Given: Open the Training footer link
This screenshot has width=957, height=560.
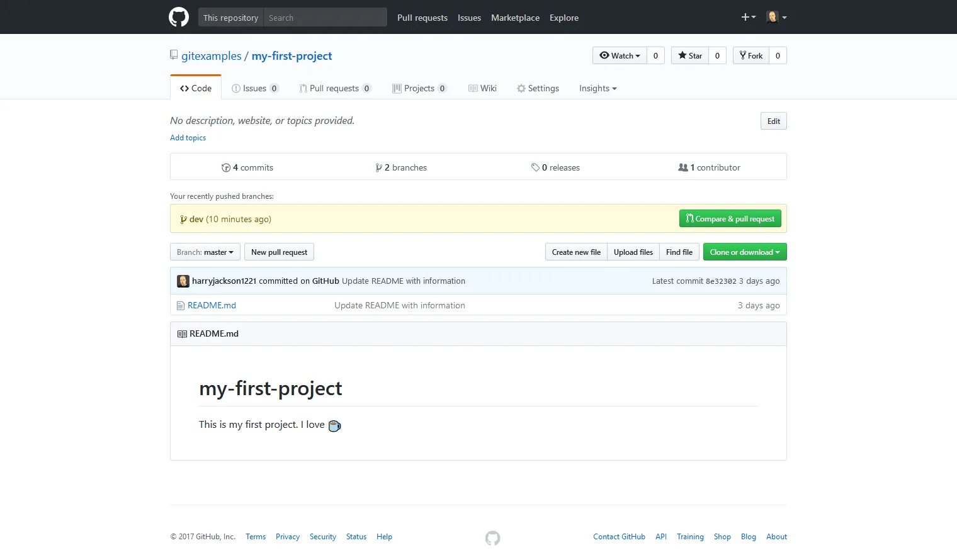Looking at the screenshot, I should (690, 537).
